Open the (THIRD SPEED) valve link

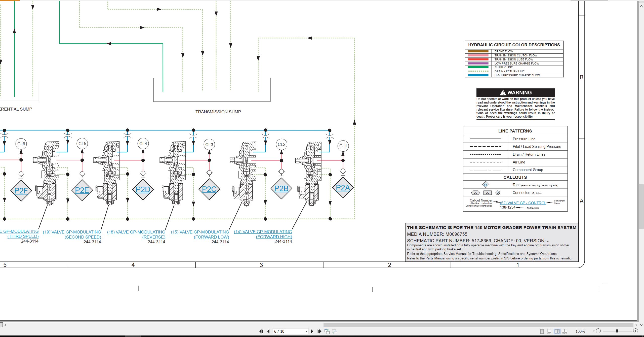[23, 236]
